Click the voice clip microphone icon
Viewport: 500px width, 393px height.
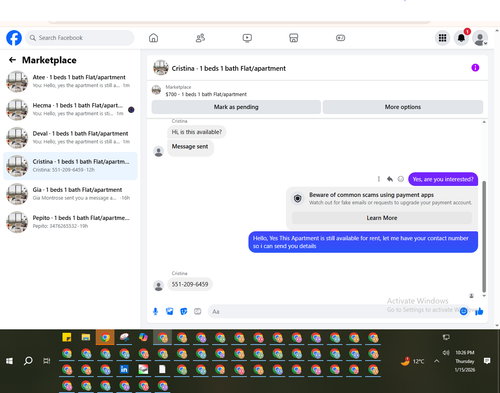[x=155, y=311]
